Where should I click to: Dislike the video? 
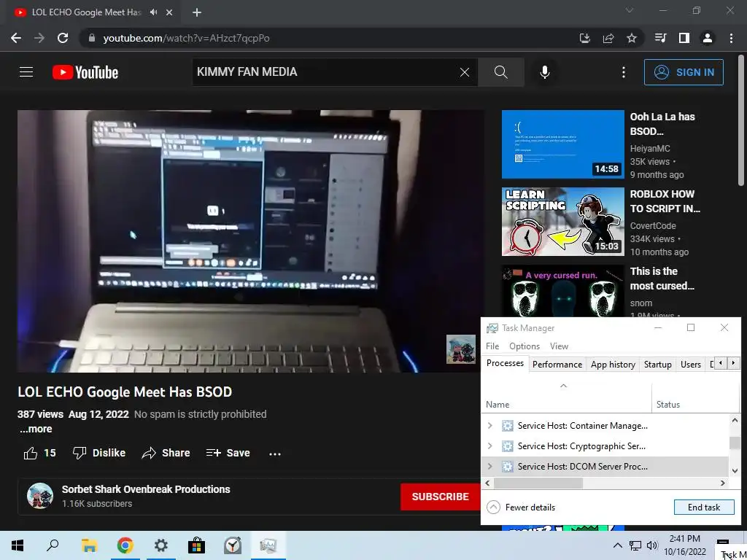[98, 453]
